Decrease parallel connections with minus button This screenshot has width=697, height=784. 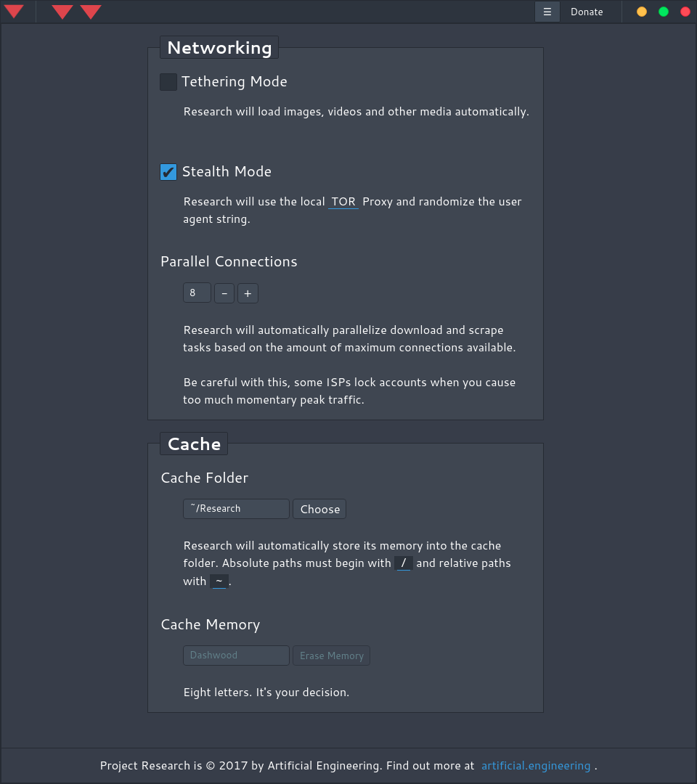(x=224, y=293)
